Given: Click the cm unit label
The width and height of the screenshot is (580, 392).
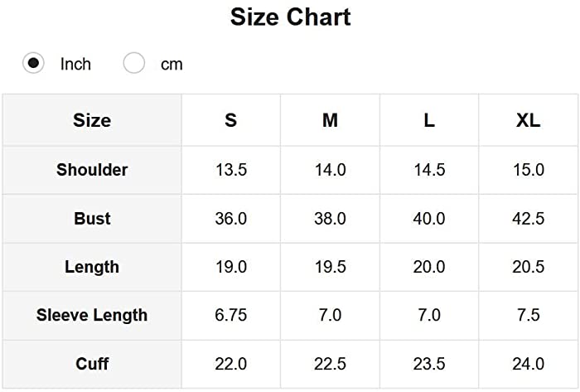Looking at the screenshot, I should pyautogui.click(x=172, y=65).
